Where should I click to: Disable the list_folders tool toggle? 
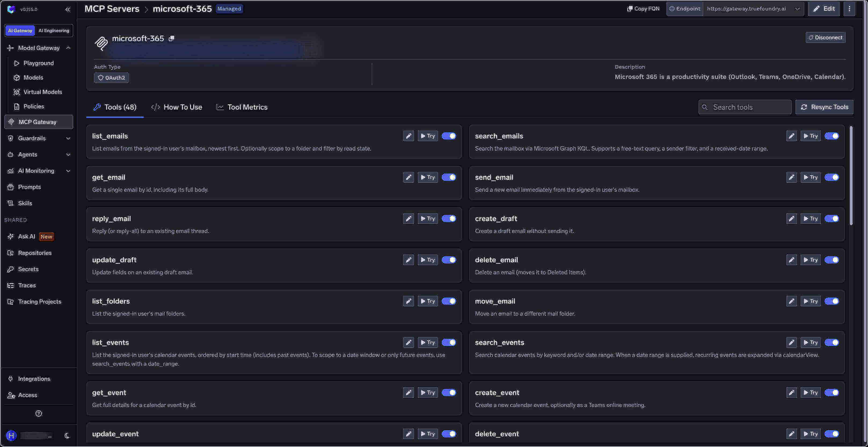pyautogui.click(x=449, y=301)
